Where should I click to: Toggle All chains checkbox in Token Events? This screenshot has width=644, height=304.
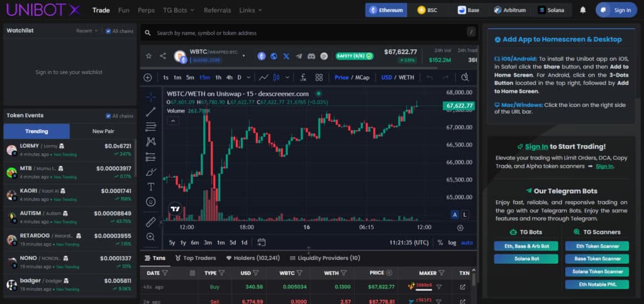(108, 116)
